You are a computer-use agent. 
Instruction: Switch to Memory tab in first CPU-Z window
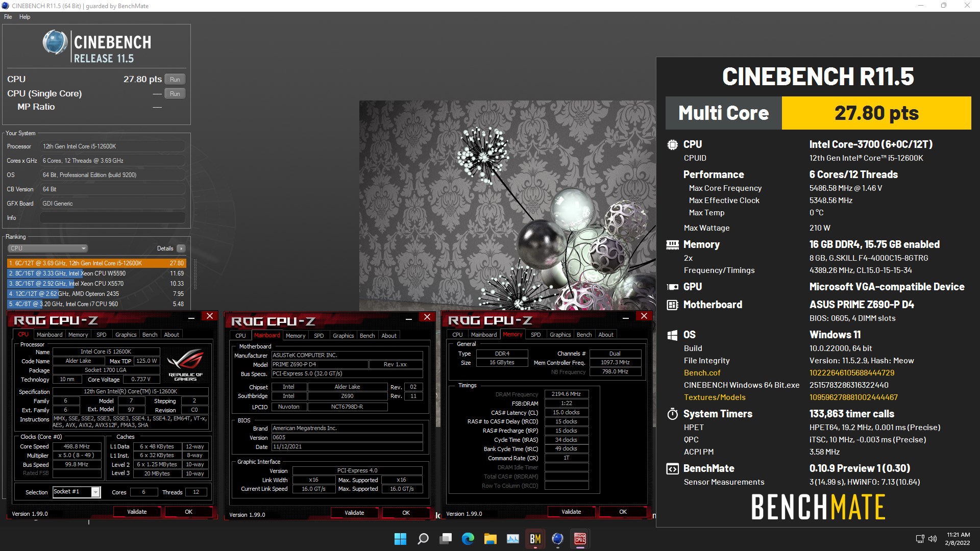tap(78, 335)
